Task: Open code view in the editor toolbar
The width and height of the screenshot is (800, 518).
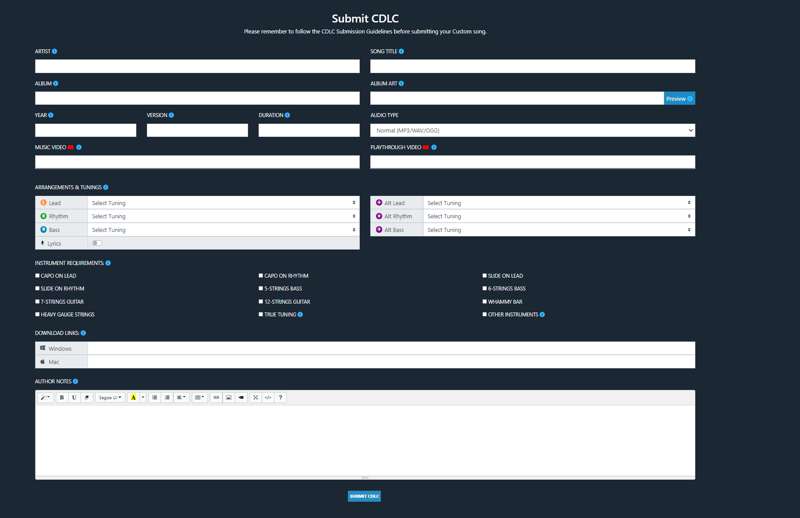Action: point(268,397)
